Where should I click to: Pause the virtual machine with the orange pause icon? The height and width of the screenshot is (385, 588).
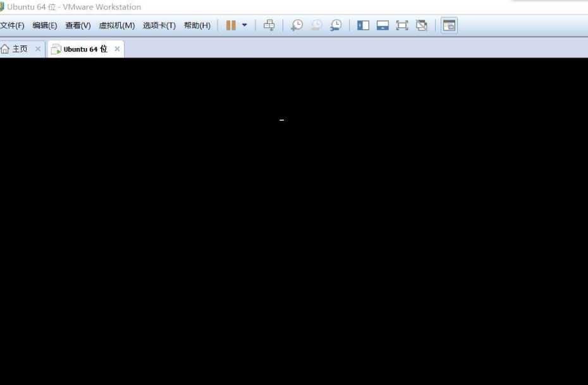[231, 25]
